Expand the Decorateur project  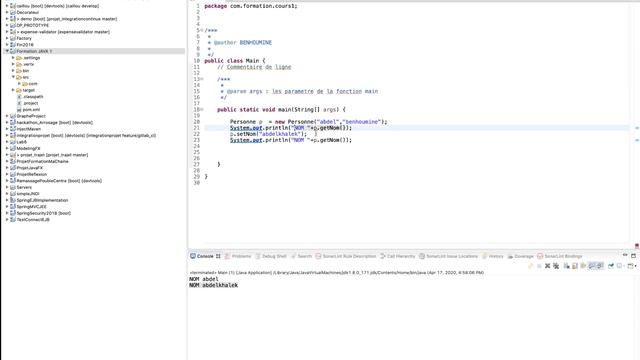pos(7,12)
